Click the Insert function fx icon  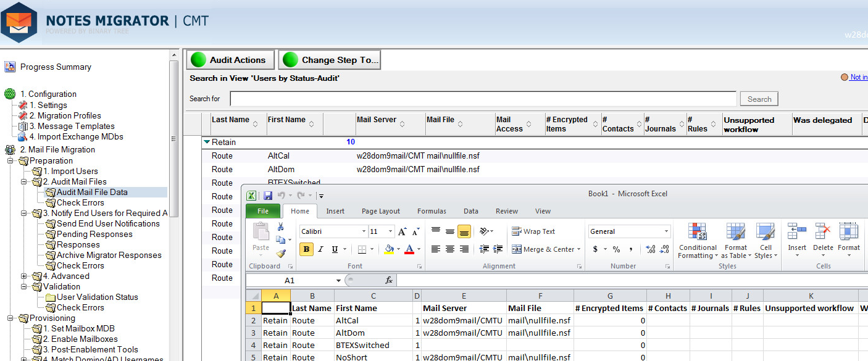389,280
